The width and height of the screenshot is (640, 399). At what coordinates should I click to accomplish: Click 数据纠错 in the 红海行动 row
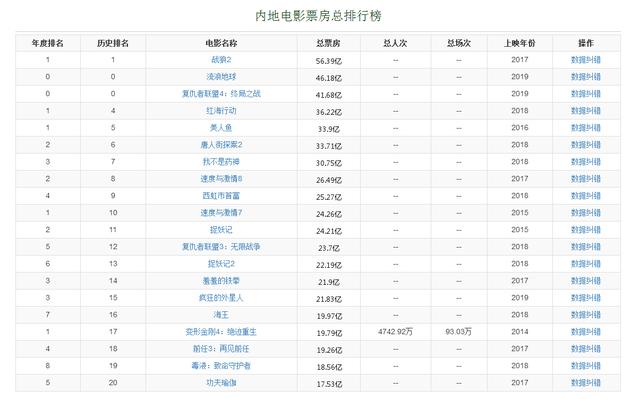(586, 111)
